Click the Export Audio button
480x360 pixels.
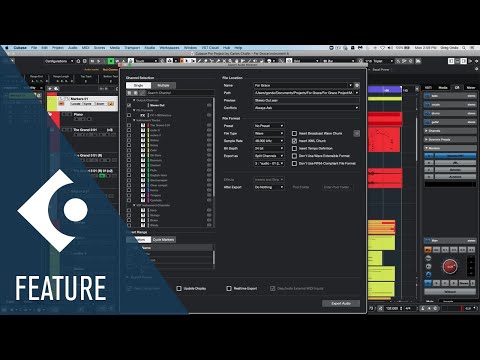(x=341, y=303)
